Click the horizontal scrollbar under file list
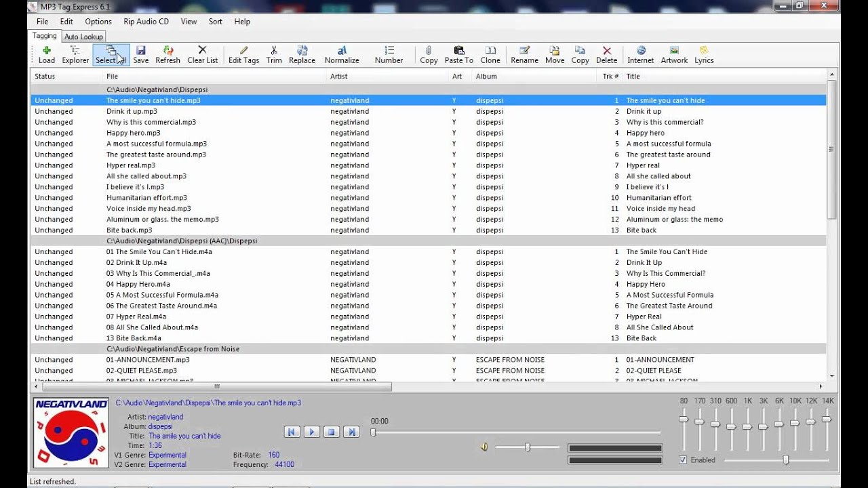This screenshot has width=868, height=488. (216, 387)
